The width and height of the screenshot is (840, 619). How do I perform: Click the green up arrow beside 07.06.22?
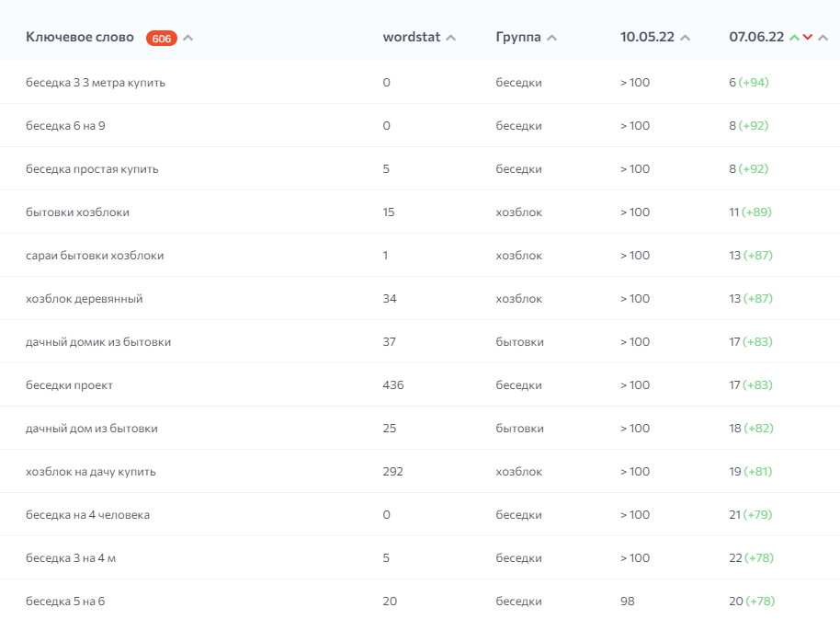794,38
